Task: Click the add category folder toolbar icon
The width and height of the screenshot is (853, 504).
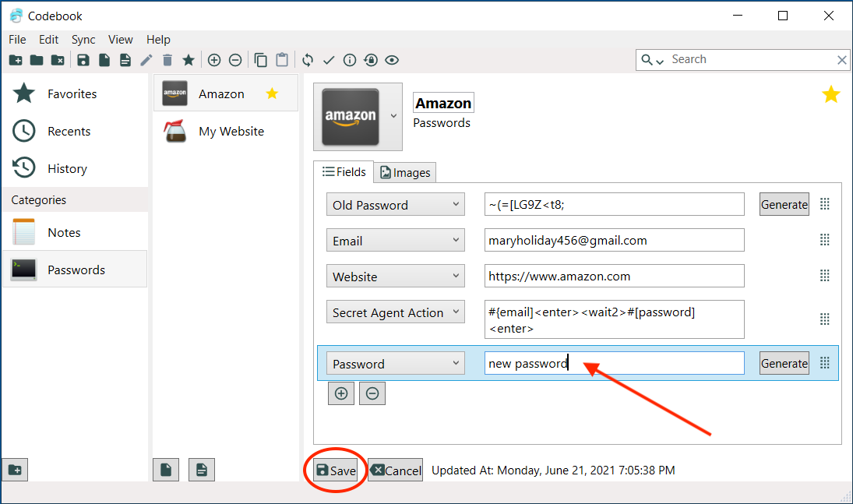Action: pyautogui.click(x=16, y=60)
